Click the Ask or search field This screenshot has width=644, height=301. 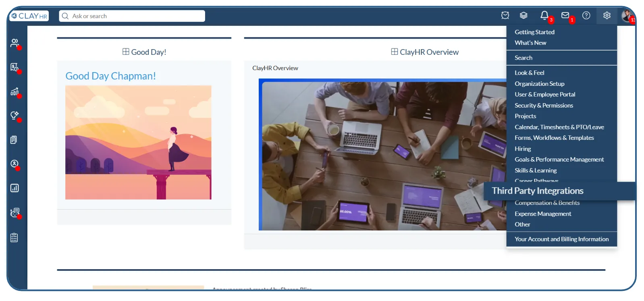pyautogui.click(x=132, y=16)
